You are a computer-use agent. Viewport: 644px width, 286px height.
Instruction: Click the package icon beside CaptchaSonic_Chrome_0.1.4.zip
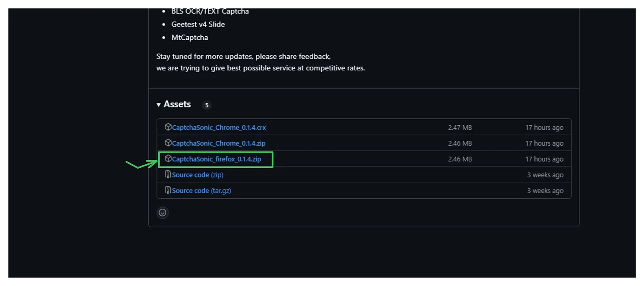click(x=168, y=143)
